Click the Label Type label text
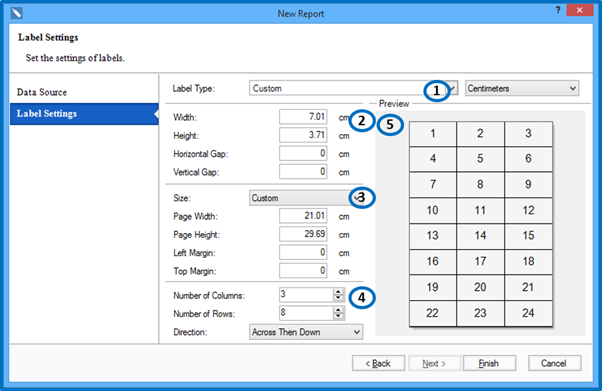Image resolution: width=602 pixels, height=391 pixels. [x=194, y=89]
